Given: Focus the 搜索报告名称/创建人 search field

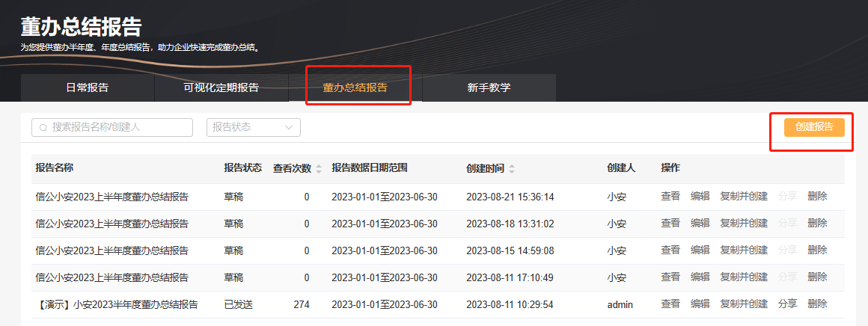Looking at the screenshot, I should point(112,127).
